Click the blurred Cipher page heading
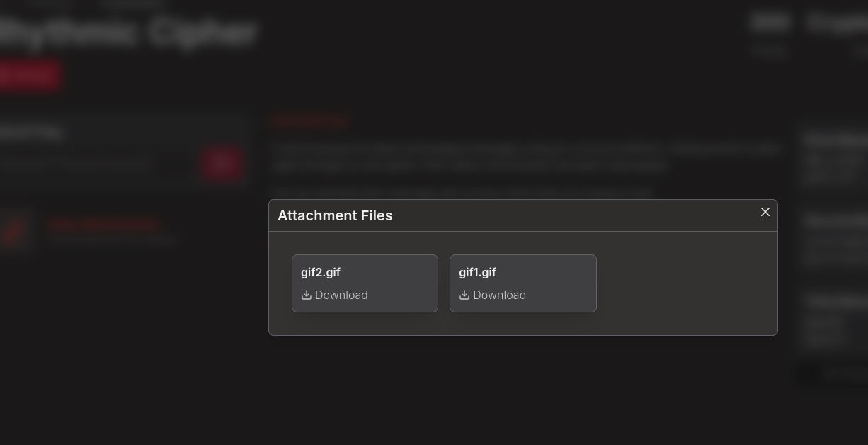868x445 pixels. [127, 32]
